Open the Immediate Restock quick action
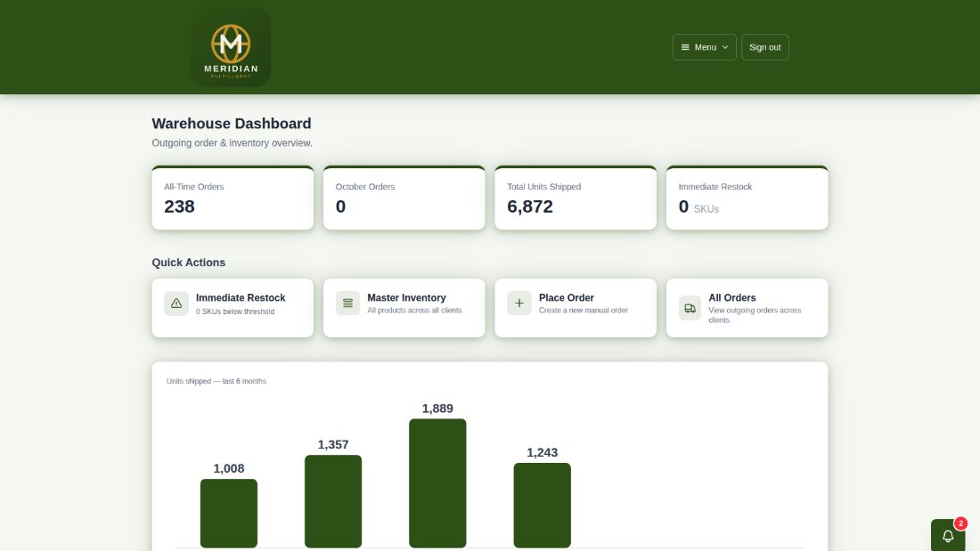This screenshot has width=980, height=551. click(233, 308)
